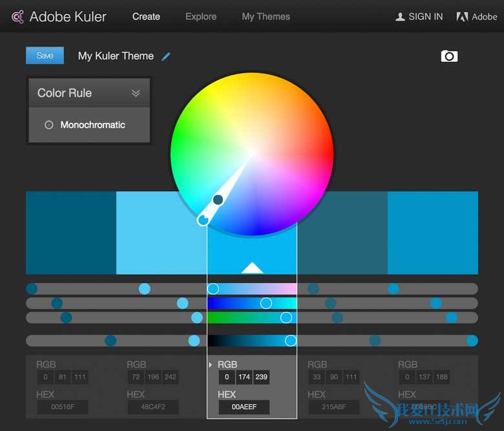Click the RGB value 188 of fifth swatch
504x431 pixels.
click(x=441, y=377)
